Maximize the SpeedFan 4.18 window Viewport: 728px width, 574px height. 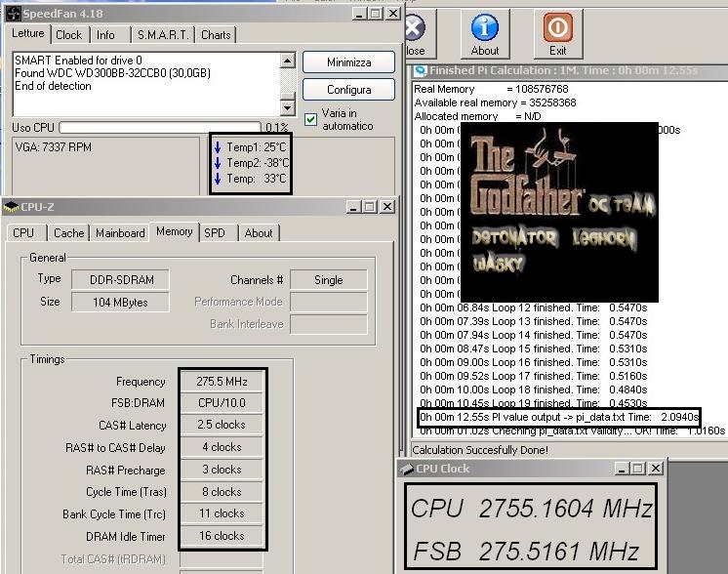click(375, 14)
